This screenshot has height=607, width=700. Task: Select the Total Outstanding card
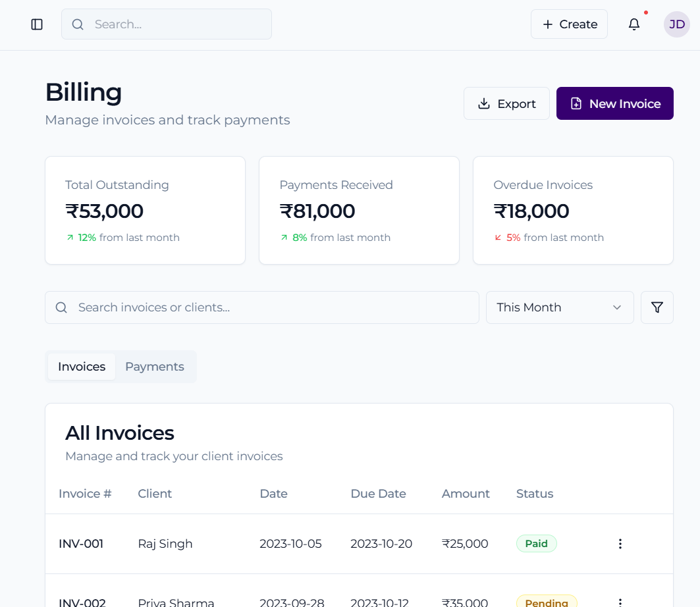(145, 210)
